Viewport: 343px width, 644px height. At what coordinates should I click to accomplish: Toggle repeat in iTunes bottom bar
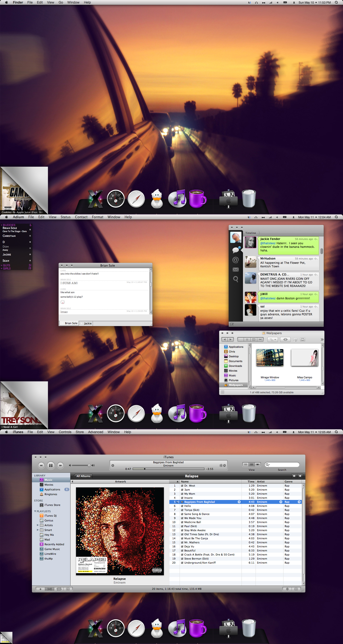[x=59, y=589]
